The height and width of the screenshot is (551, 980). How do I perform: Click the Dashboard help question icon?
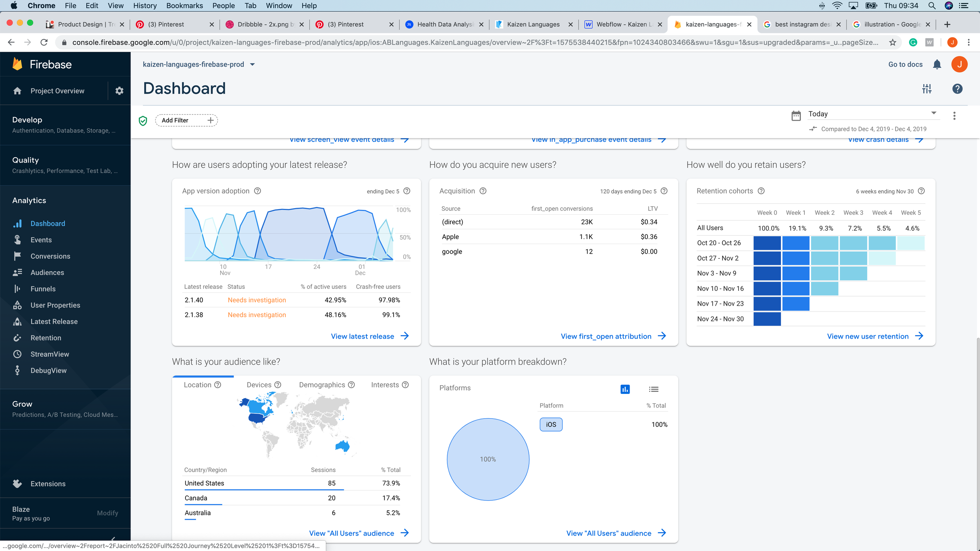pyautogui.click(x=957, y=89)
